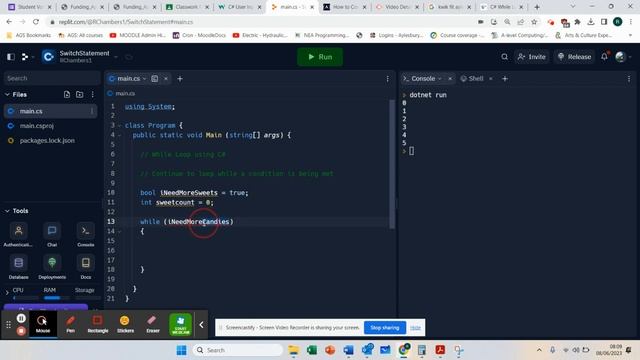Image resolution: width=640 pixels, height=360 pixels.
Task: Open PowerPoint from the taskbar
Action: point(330,350)
